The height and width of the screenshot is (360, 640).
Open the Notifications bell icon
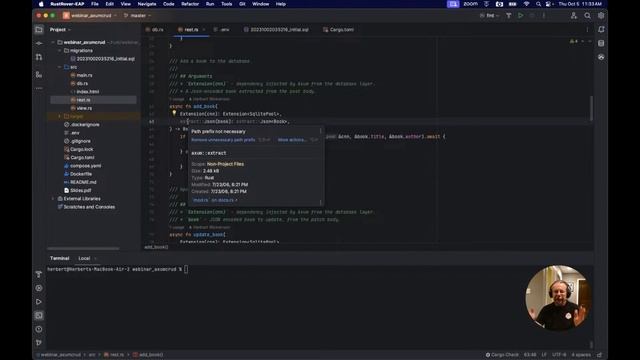tap(601, 29)
